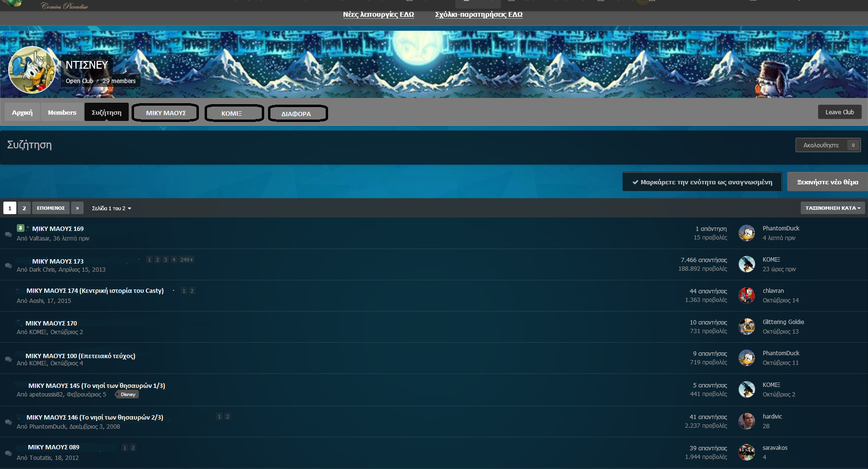Switch to the ΔΙΑΦΟΡΑ tab
This screenshot has width=868, height=469.
pos(298,114)
